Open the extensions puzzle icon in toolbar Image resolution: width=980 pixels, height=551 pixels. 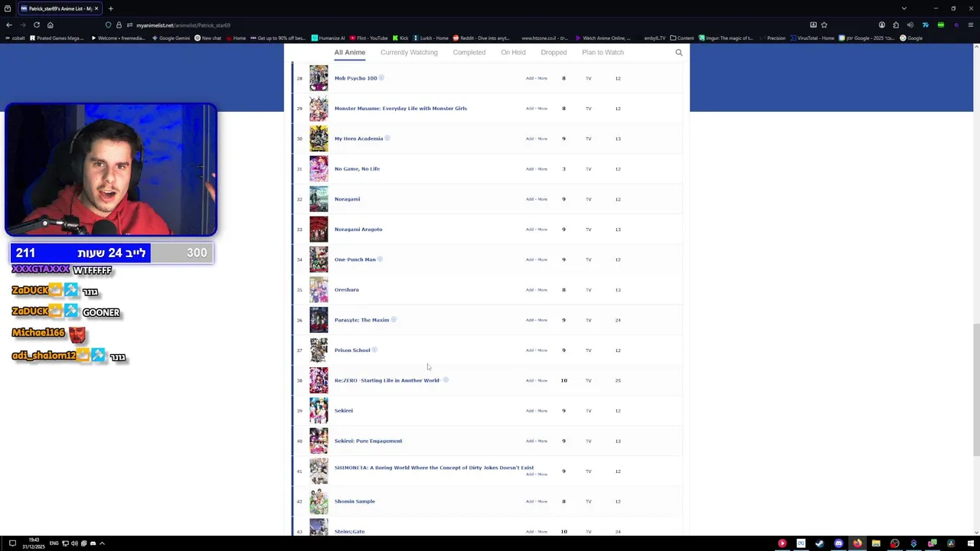point(896,25)
